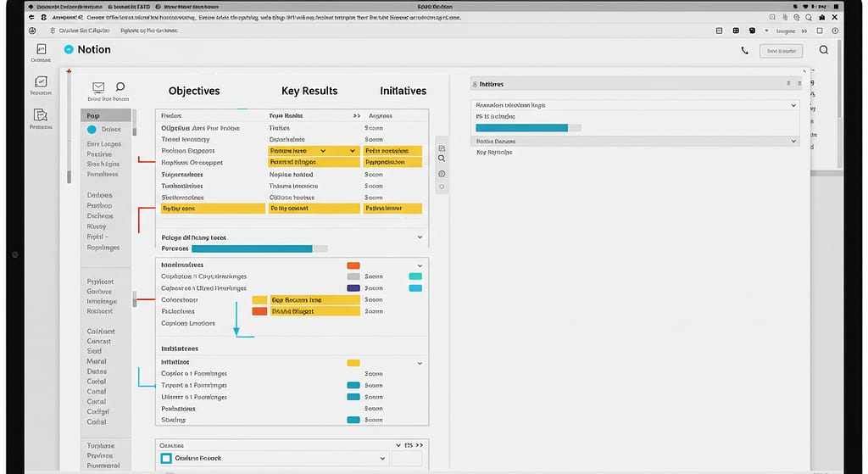The image size is (868, 474).
Task: Collapse the progress section chevron below objectives table
Action: 420,238
